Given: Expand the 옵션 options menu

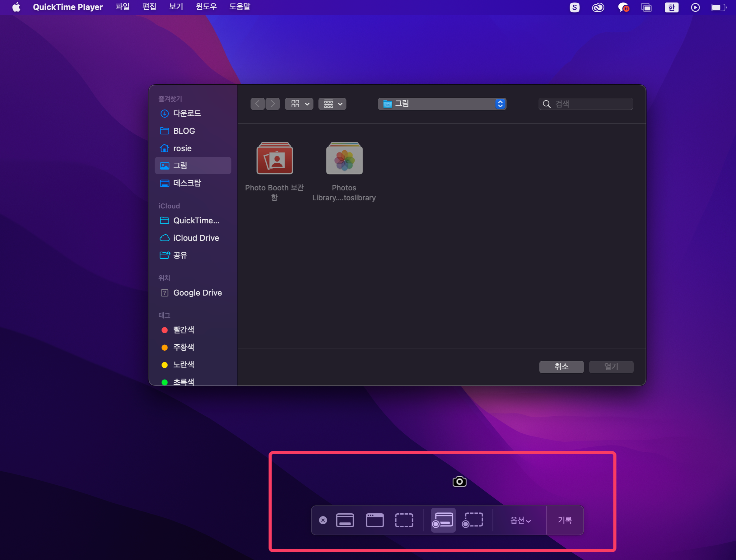Looking at the screenshot, I should click(520, 520).
